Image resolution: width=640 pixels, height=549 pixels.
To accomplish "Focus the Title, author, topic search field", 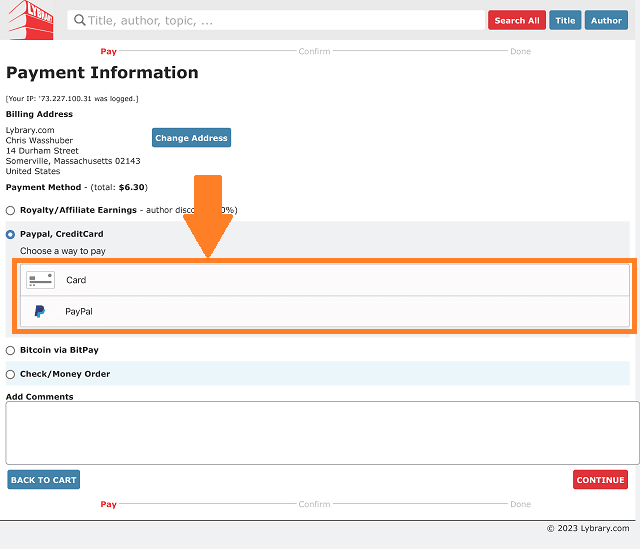I will click(x=280, y=20).
